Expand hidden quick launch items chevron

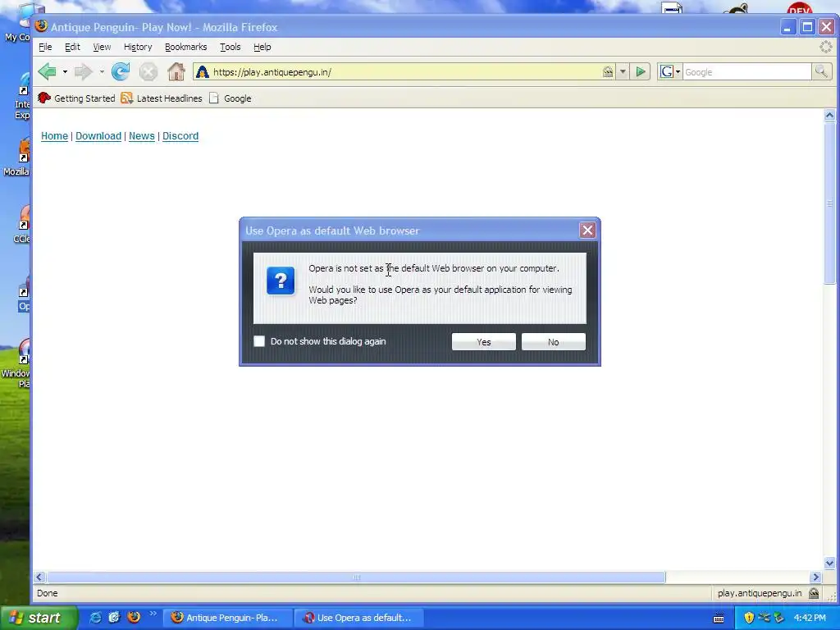pyautogui.click(x=153, y=614)
